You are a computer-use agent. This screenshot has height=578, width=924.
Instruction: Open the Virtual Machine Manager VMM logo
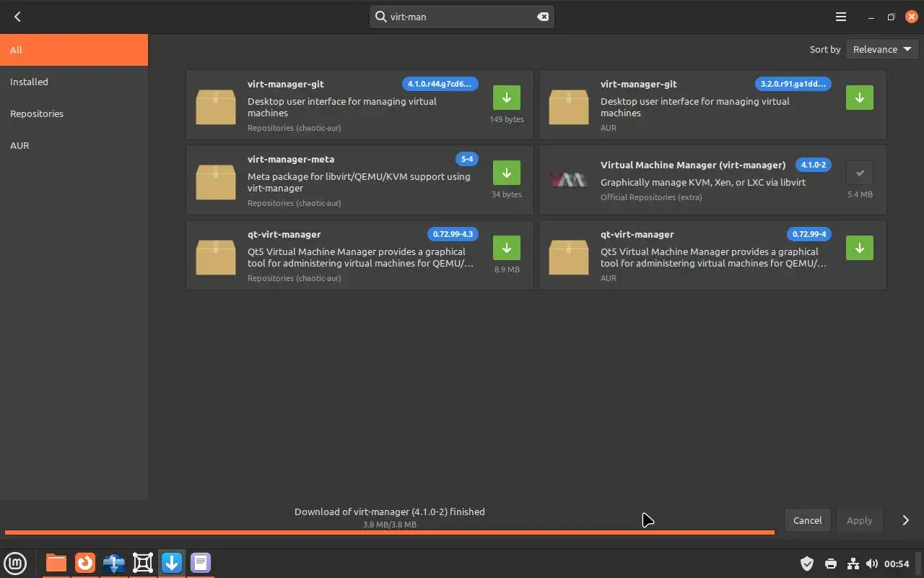click(568, 180)
